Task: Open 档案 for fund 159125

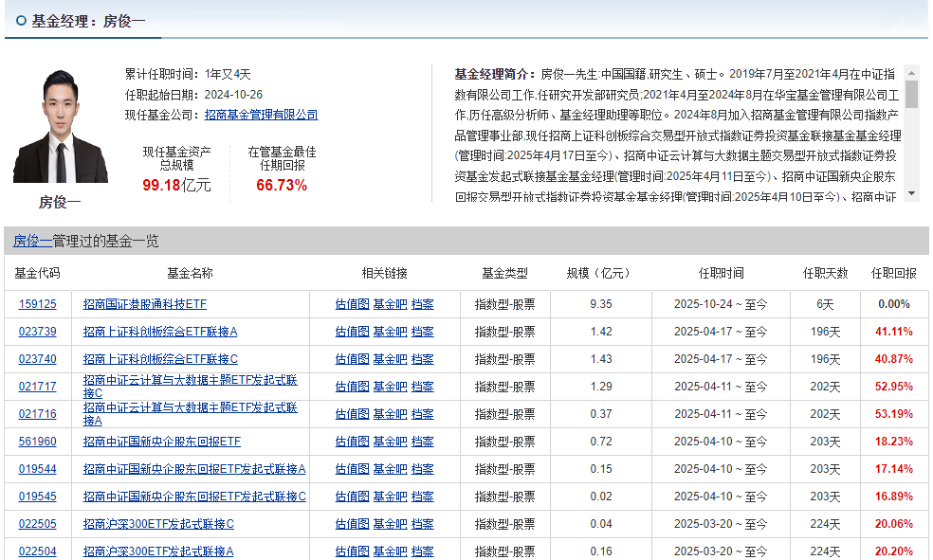Action: point(423,304)
